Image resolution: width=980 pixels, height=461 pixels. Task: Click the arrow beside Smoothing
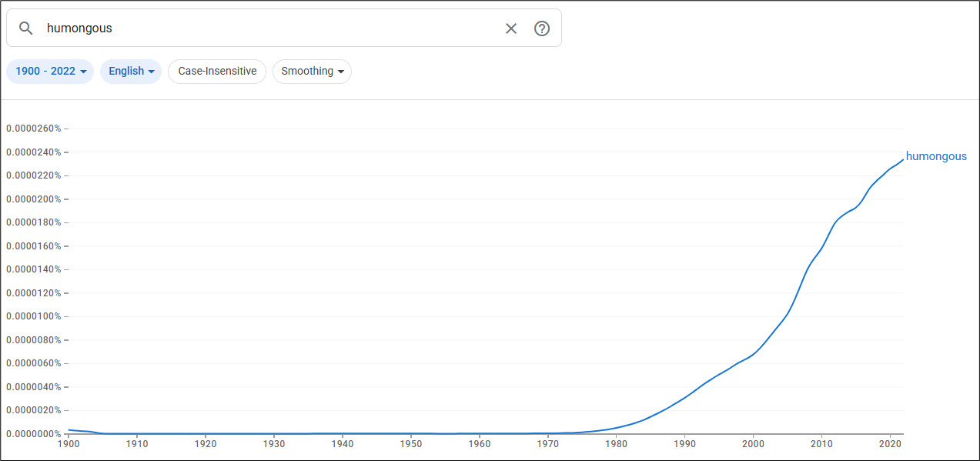pos(340,72)
